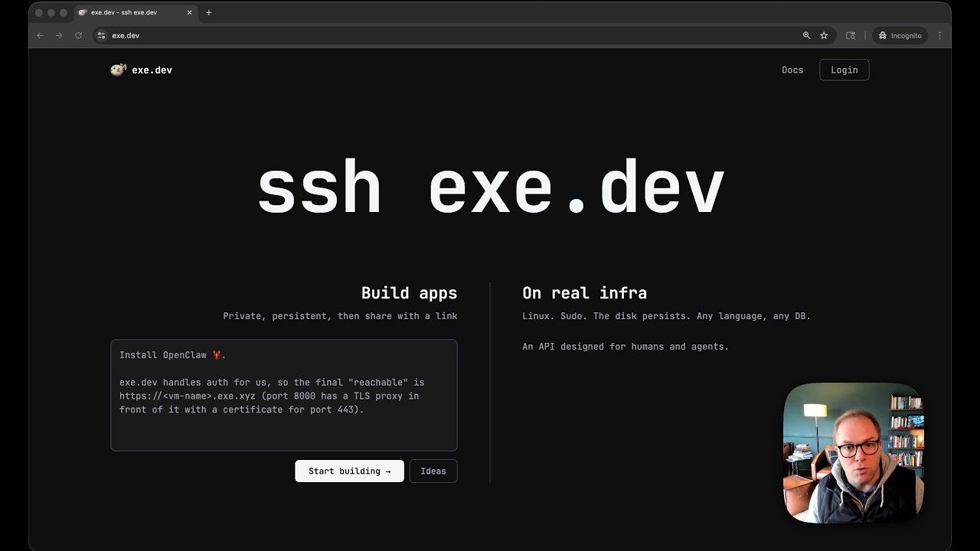The height and width of the screenshot is (551, 980).
Task: Open the Ideas button
Action: pos(433,471)
